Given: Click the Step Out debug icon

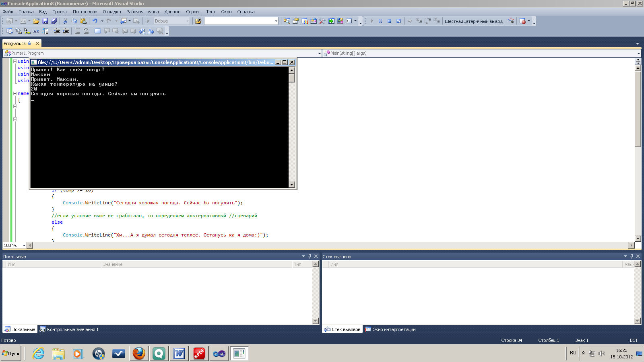Looking at the screenshot, I should point(437,21).
